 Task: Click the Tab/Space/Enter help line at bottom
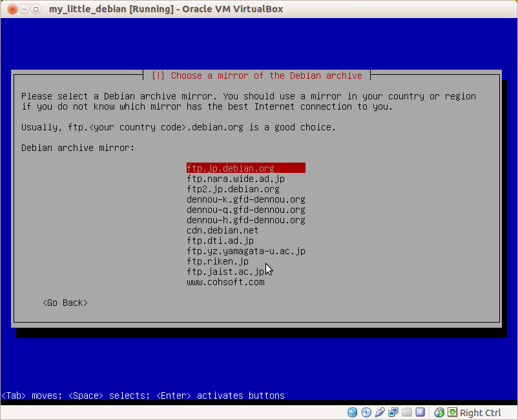tap(143, 395)
